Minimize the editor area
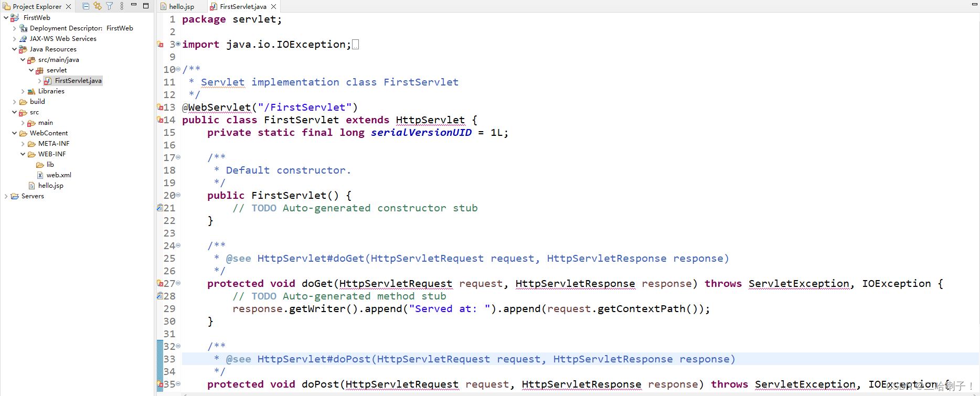The height and width of the screenshot is (396, 980). (974, 5)
